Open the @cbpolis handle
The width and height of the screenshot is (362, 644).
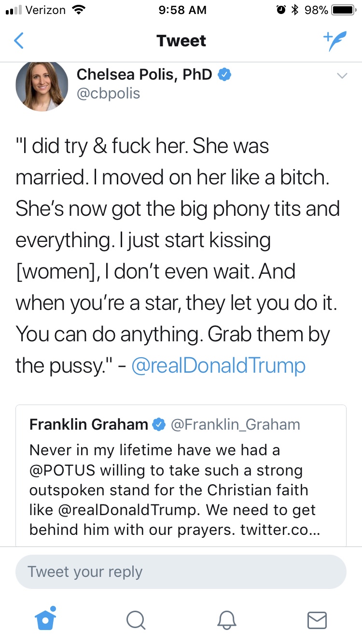coord(108,93)
